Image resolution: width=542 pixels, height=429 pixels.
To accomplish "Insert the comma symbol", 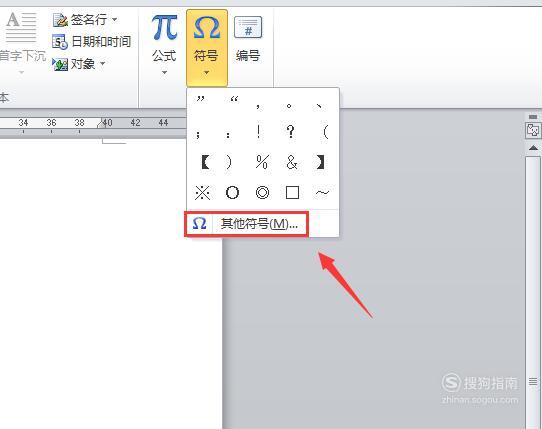I will (258, 106).
